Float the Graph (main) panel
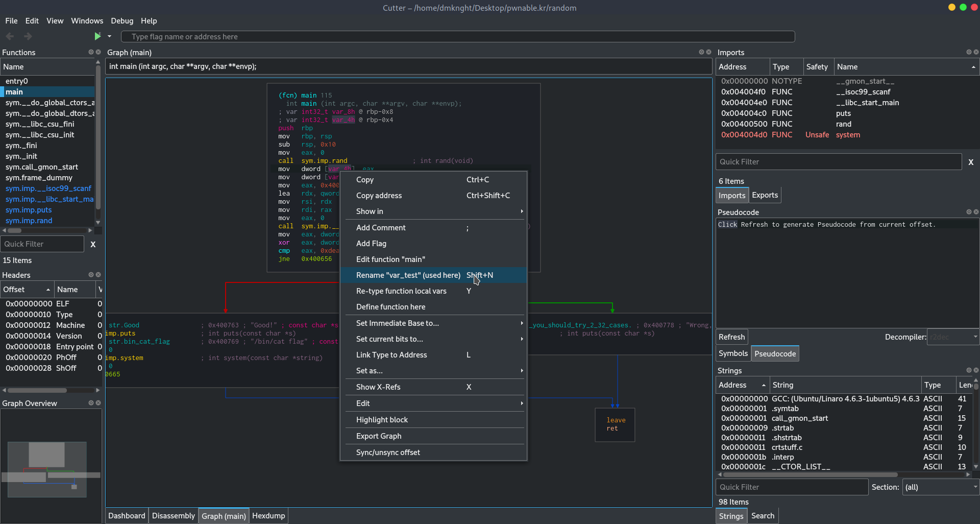The width and height of the screenshot is (980, 524). click(701, 52)
